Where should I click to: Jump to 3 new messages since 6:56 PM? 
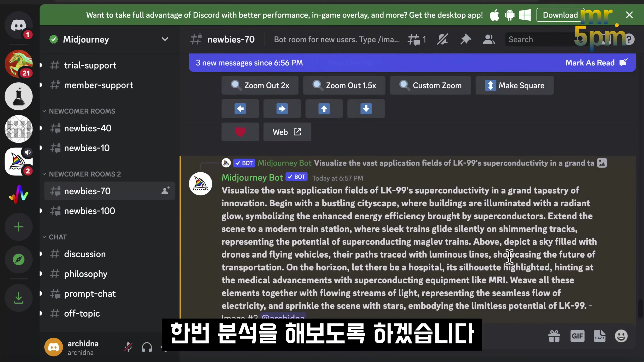tap(249, 63)
